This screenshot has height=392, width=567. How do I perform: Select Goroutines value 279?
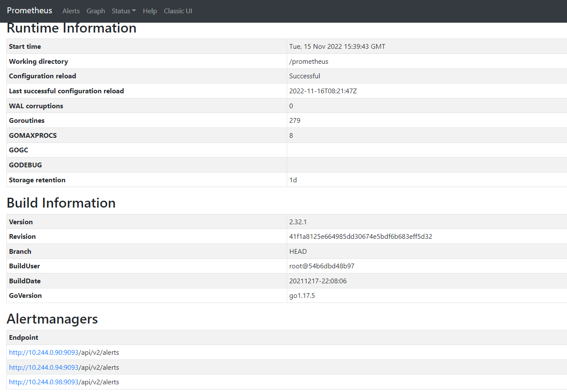point(295,121)
